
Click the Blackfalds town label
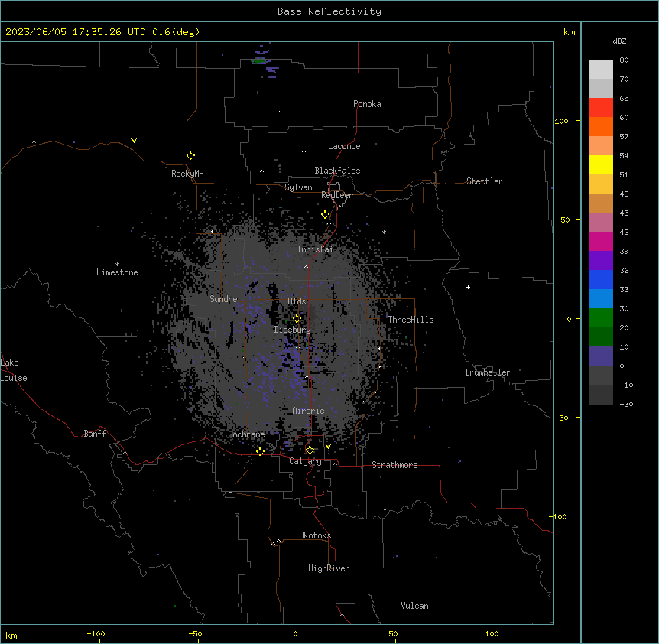point(337,171)
